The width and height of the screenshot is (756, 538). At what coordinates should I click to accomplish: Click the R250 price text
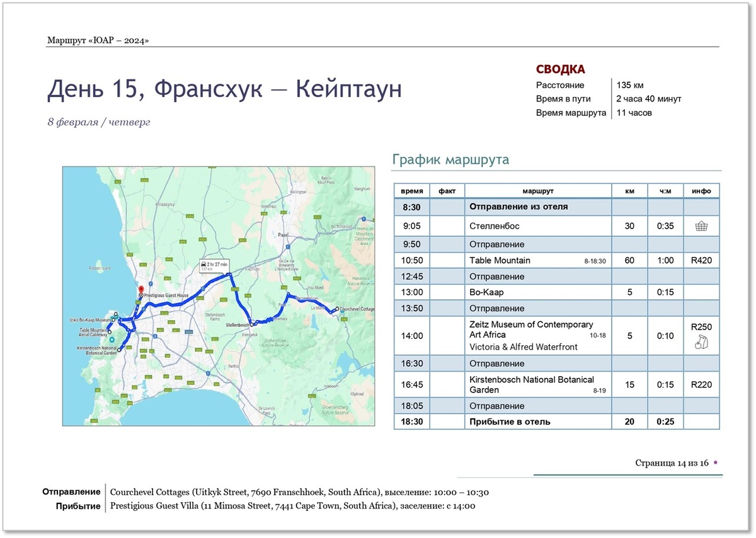701,327
